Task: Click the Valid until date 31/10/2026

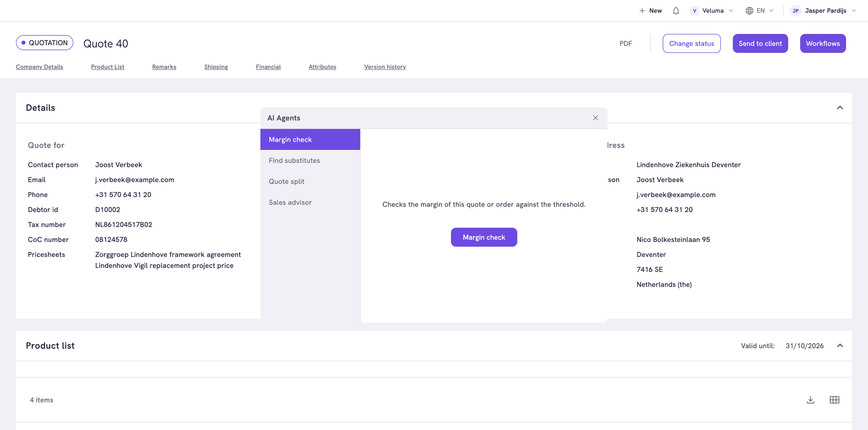Action: 805,346
